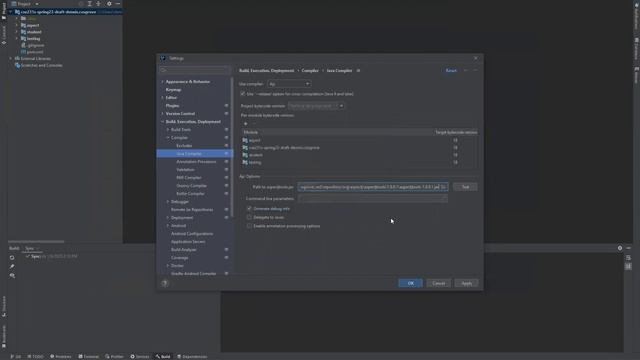Select the aspect module row in table
The width and height of the screenshot is (640, 360).
click(359, 140)
